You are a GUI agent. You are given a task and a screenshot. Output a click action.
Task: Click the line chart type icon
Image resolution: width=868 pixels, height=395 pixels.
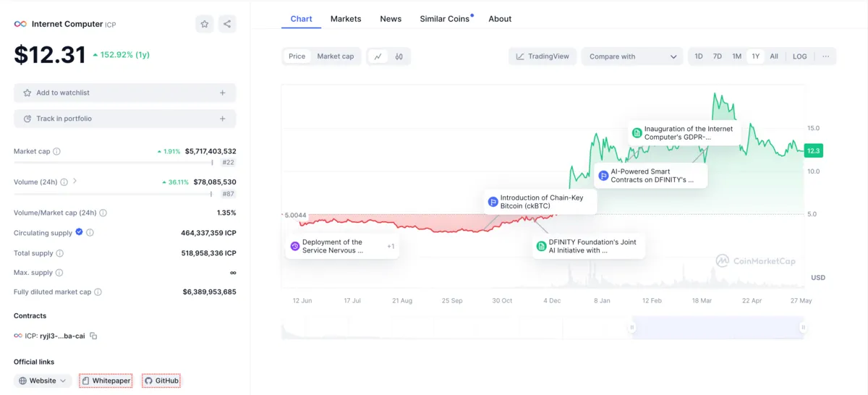[x=378, y=56]
